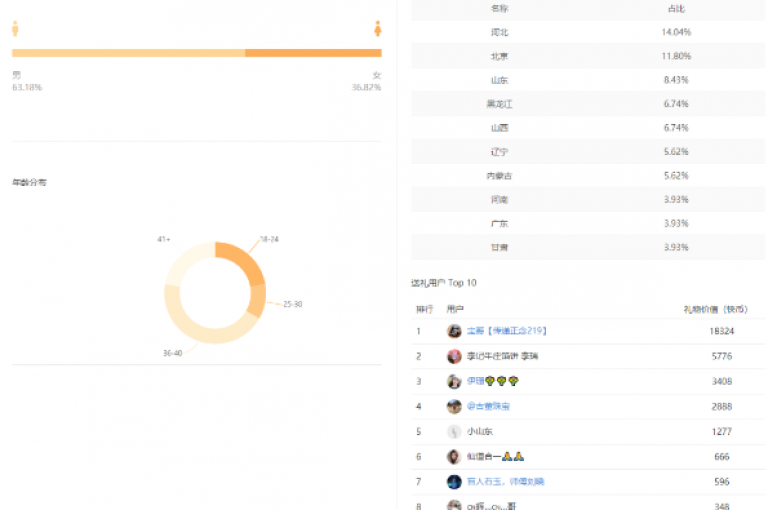Click the 占比 column header in region table

(676, 8)
